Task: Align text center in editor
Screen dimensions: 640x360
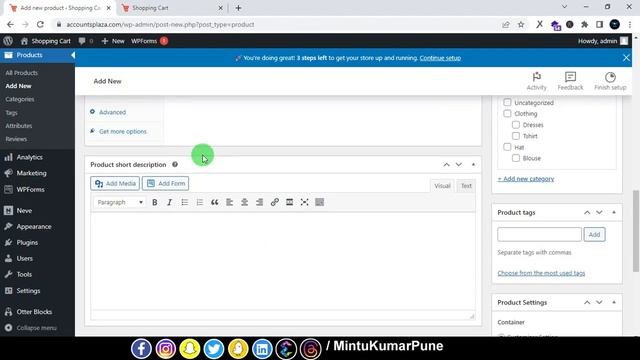Action: pos(244,202)
